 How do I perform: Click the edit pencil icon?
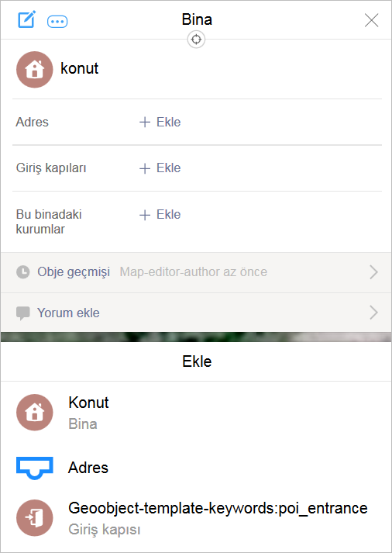[27, 19]
